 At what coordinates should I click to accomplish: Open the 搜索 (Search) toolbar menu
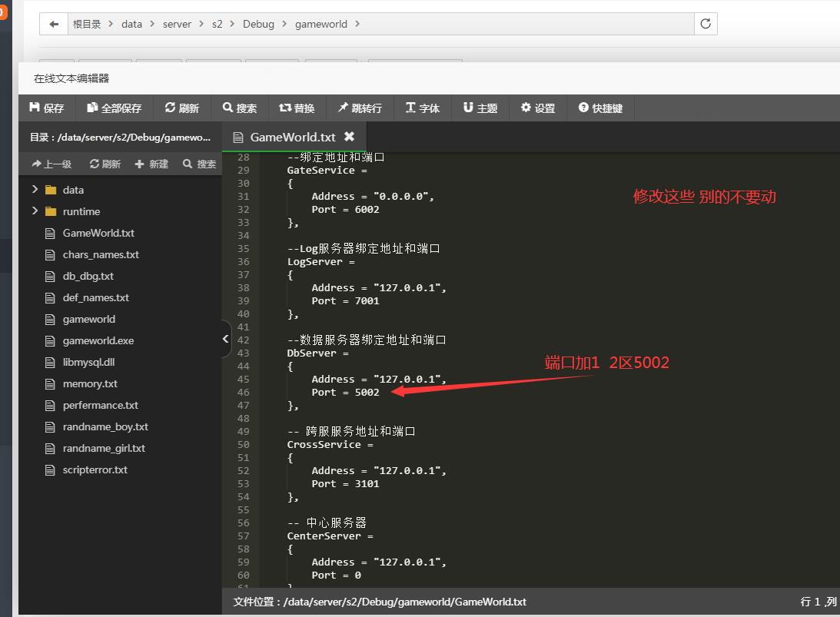point(240,108)
